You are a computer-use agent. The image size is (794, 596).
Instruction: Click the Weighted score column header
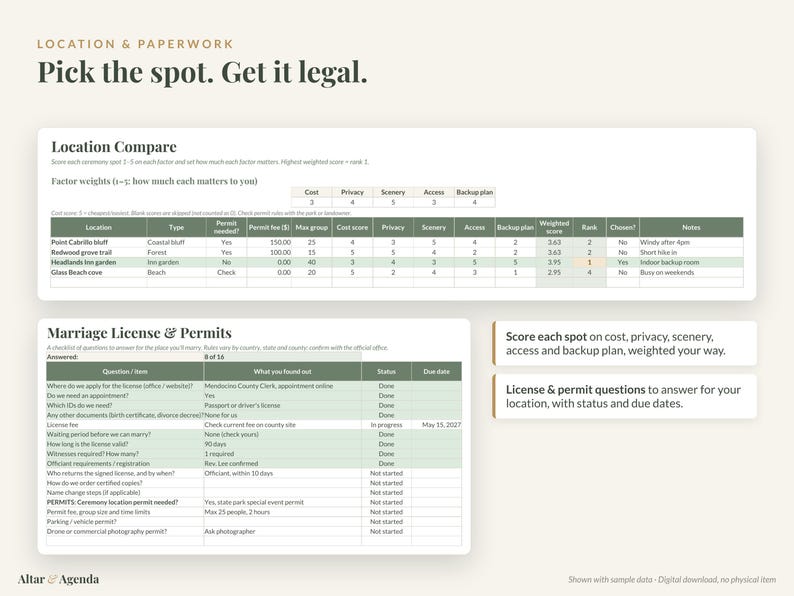554,227
